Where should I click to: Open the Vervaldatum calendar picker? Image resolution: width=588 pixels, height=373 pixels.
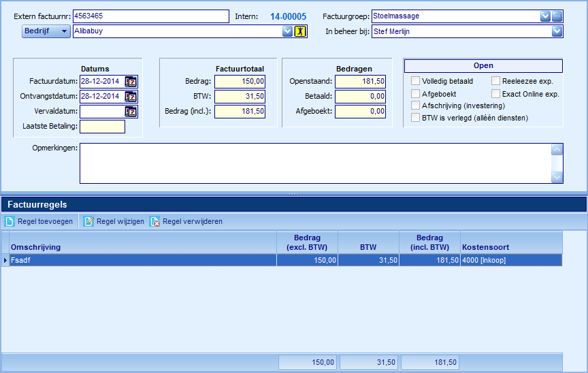[131, 112]
